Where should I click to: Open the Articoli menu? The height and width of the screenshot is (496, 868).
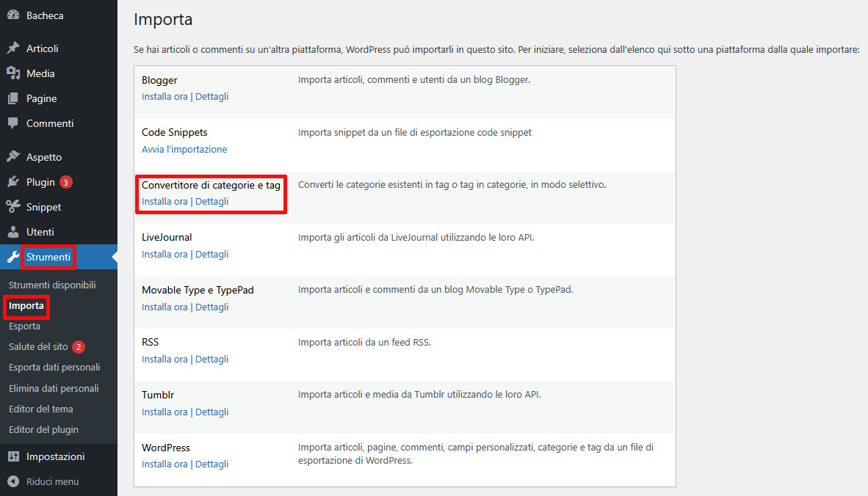(x=42, y=48)
